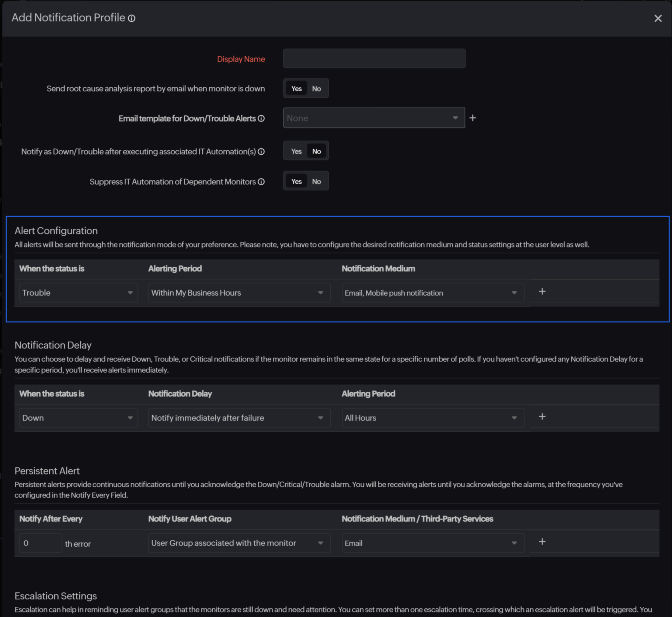This screenshot has width=672, height=617.
Task: Enable Yes for notify after IT Automation
Action: pyautogui.click(x=296, y=152)
